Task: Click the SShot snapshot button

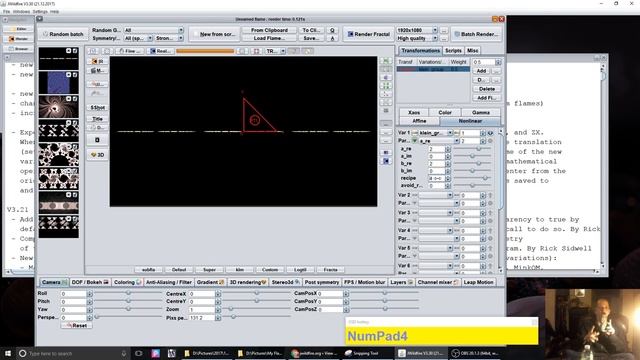Action: pos(98,108)
